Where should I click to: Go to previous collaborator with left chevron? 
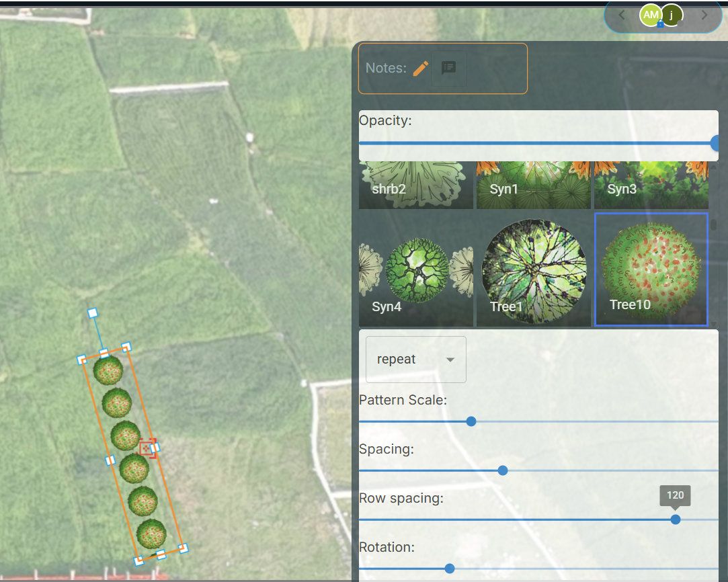622,15
